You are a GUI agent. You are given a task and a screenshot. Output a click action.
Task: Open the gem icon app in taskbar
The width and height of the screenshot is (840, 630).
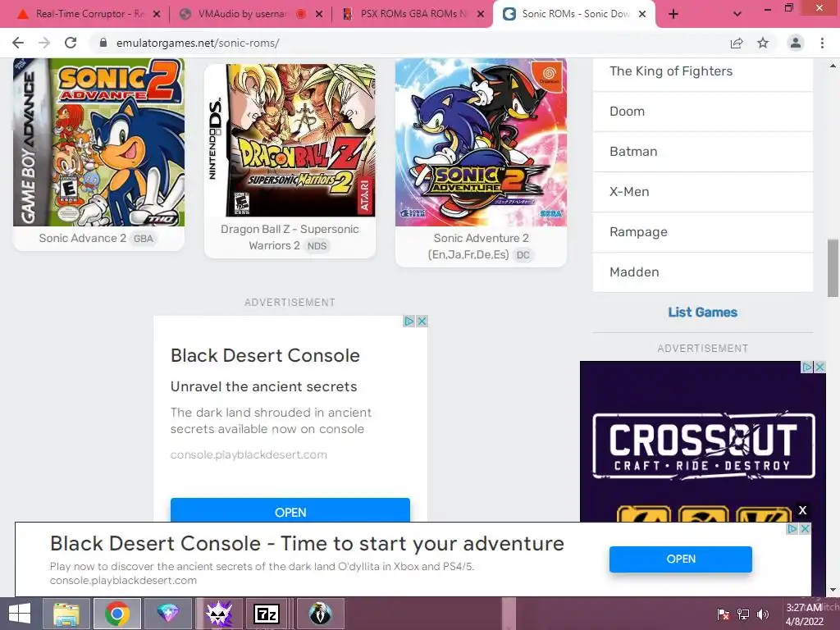[167, 614]
